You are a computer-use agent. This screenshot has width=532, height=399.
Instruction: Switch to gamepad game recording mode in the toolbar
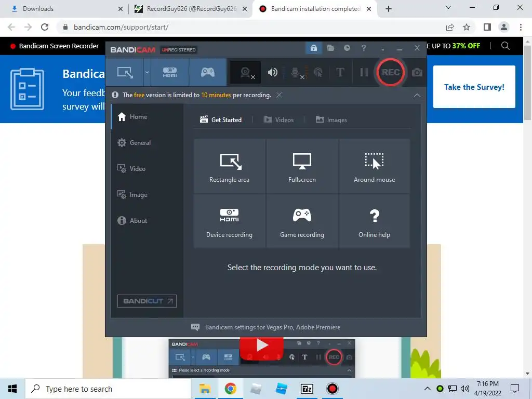tap(208, 72)
